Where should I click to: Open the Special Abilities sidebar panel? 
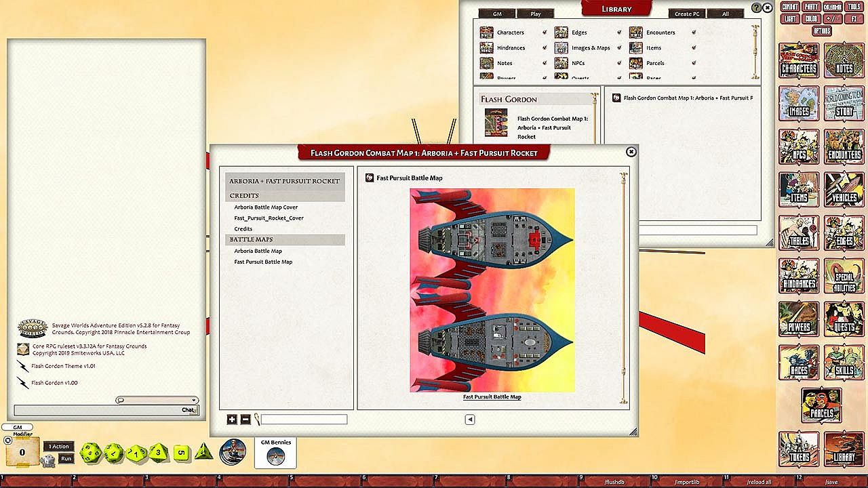pos(844,277)
